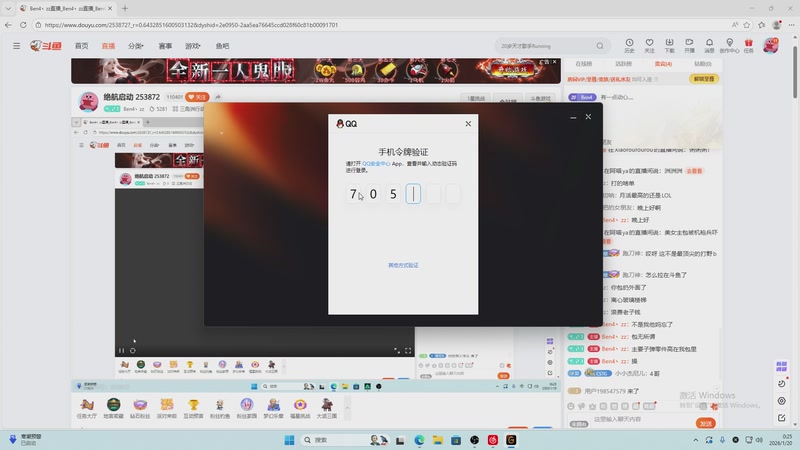
Task: Click QQ安全中心 link in QQ dialog
Action: [x=376, y=164]
